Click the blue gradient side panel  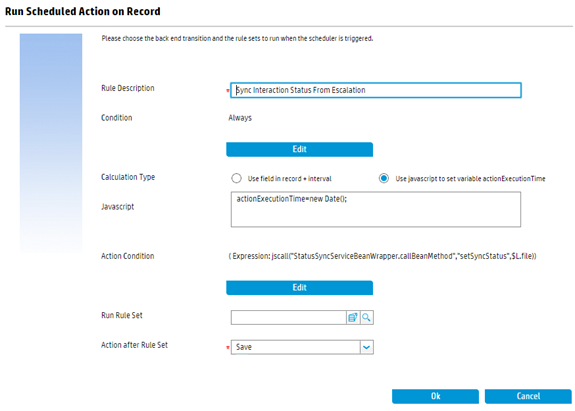coord(51,143)
